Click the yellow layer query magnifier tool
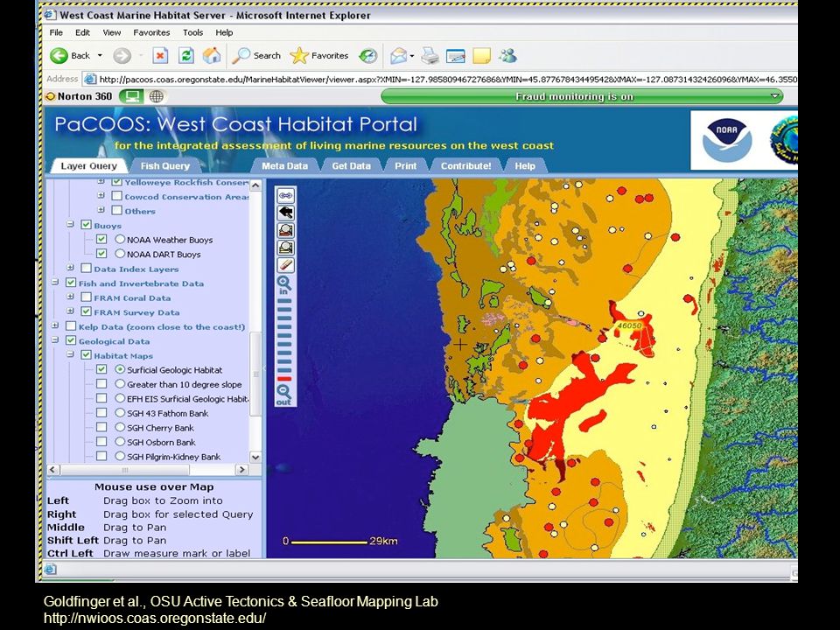 pos(285,248)
